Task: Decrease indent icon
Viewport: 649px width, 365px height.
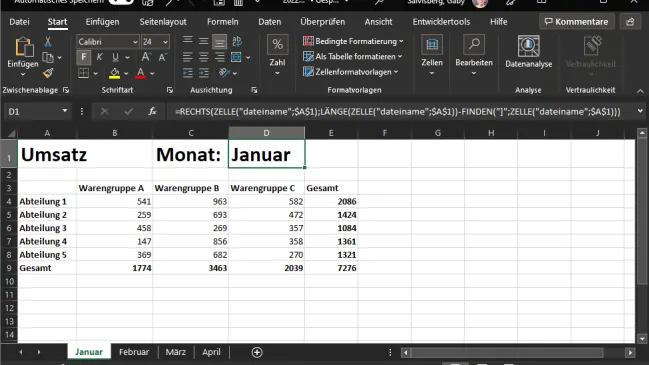Action: (187, 73)
